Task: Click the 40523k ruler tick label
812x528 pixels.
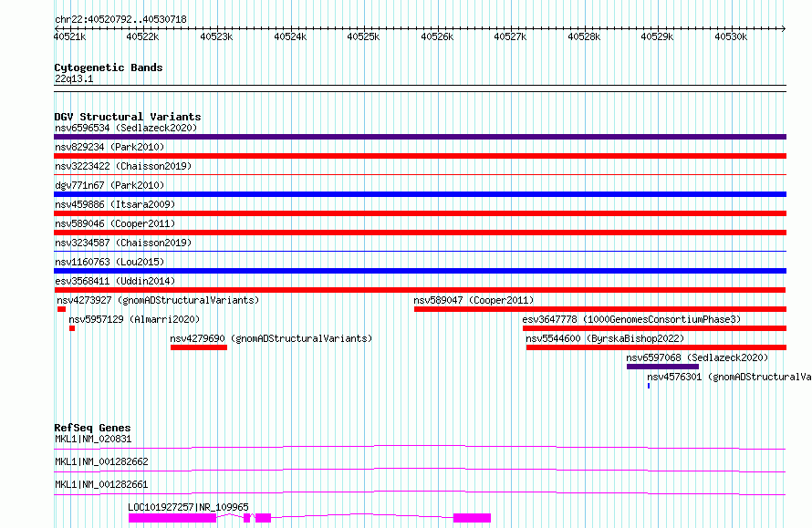Action: click(216, 36)
